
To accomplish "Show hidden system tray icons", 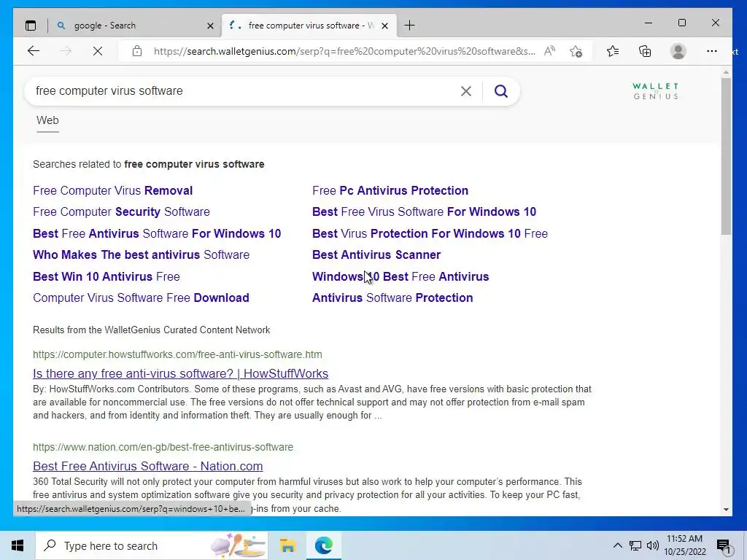I will point(617,545).
